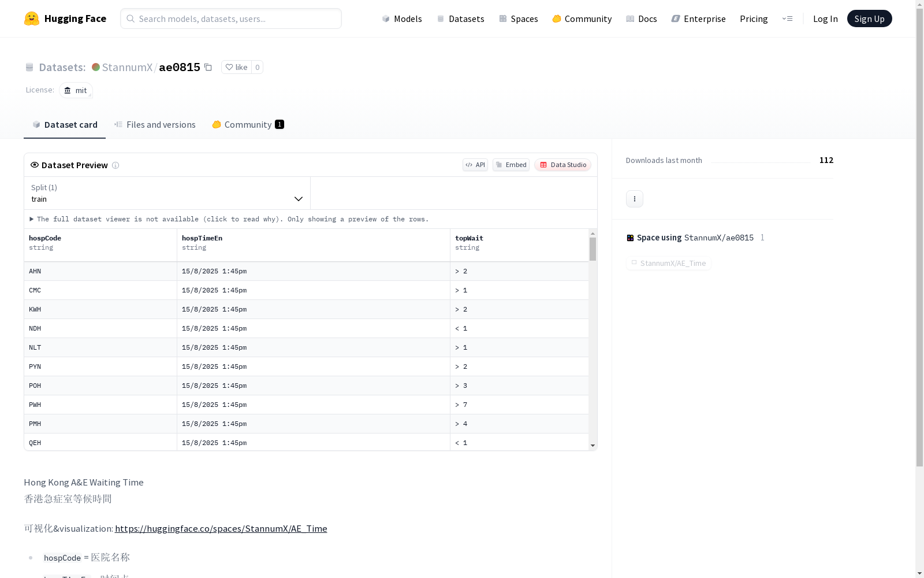Viewport: 924px width, 578px height.
Task: Select the QEH hospital code cell
Action: pyautogui.click(x=100, y=442)
